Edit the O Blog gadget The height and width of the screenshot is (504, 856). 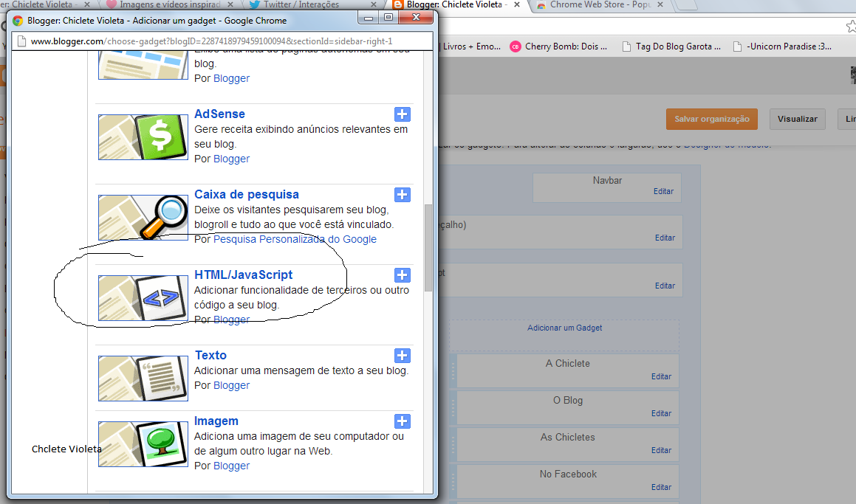[661, 413]
